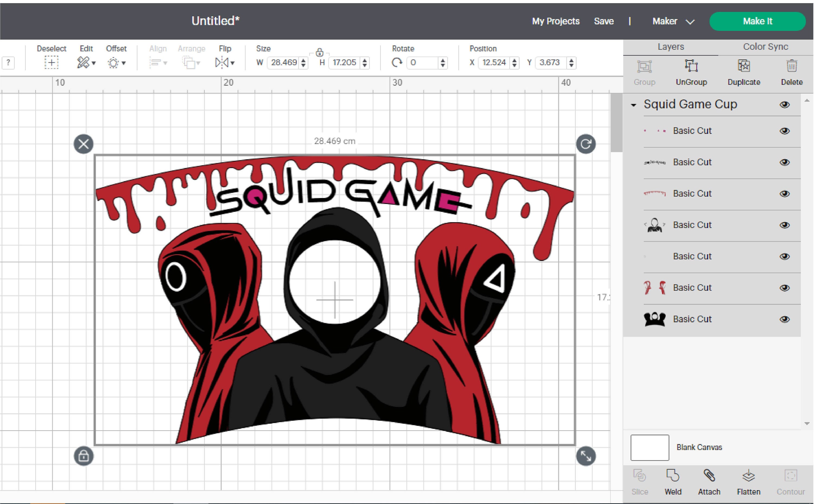This screenshot has height=504, width=814.
Task: Click the Offset tool icon
Action: tap(113, 63)
